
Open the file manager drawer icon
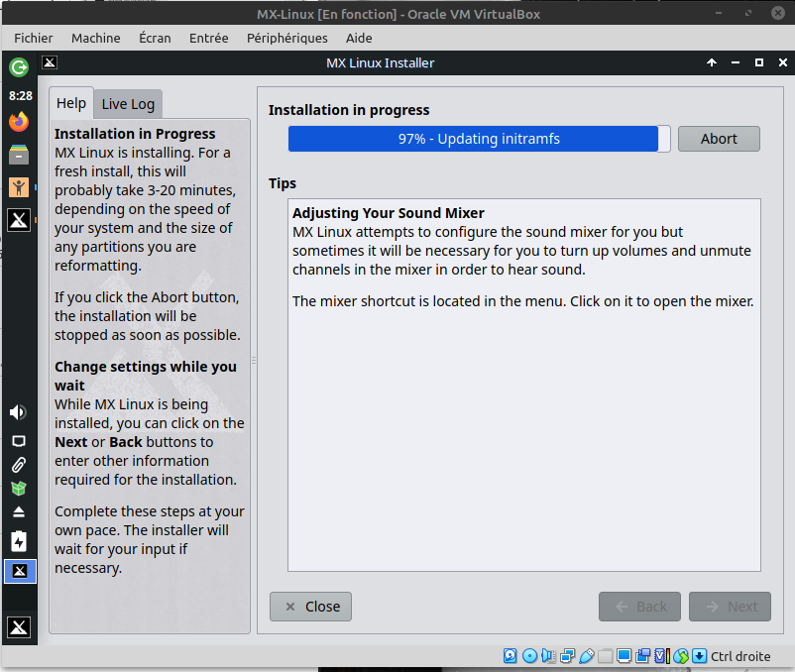pos(19,155)
